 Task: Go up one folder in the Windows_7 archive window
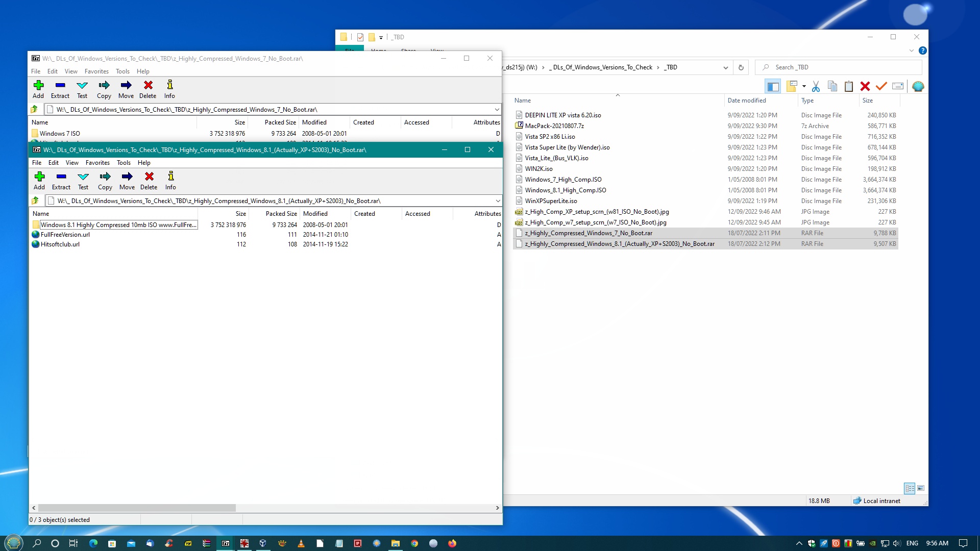pyautogui.click(x=34, y=109)
